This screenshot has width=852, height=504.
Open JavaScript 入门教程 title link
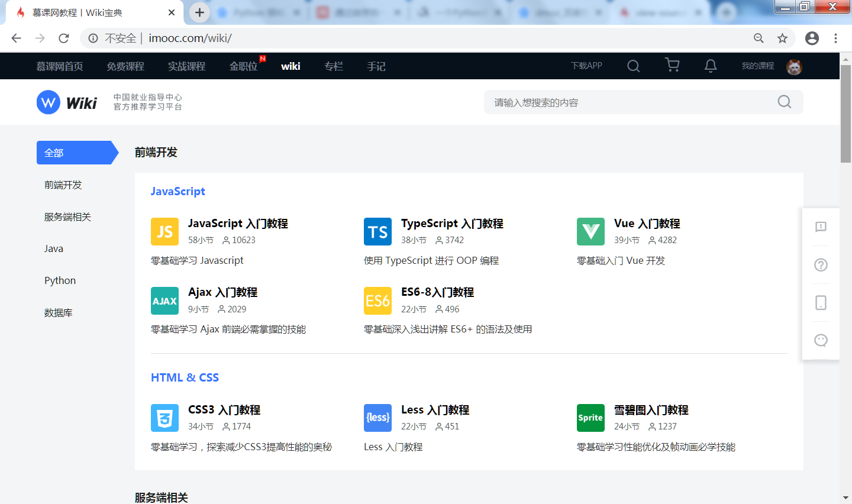pyautogui.click(x=238, y=224)
